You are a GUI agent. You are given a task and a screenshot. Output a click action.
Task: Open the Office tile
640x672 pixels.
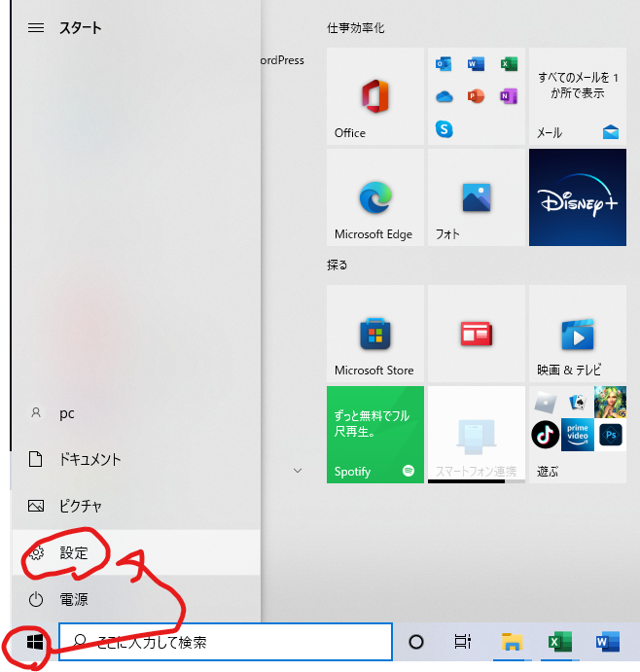(375, 95)
